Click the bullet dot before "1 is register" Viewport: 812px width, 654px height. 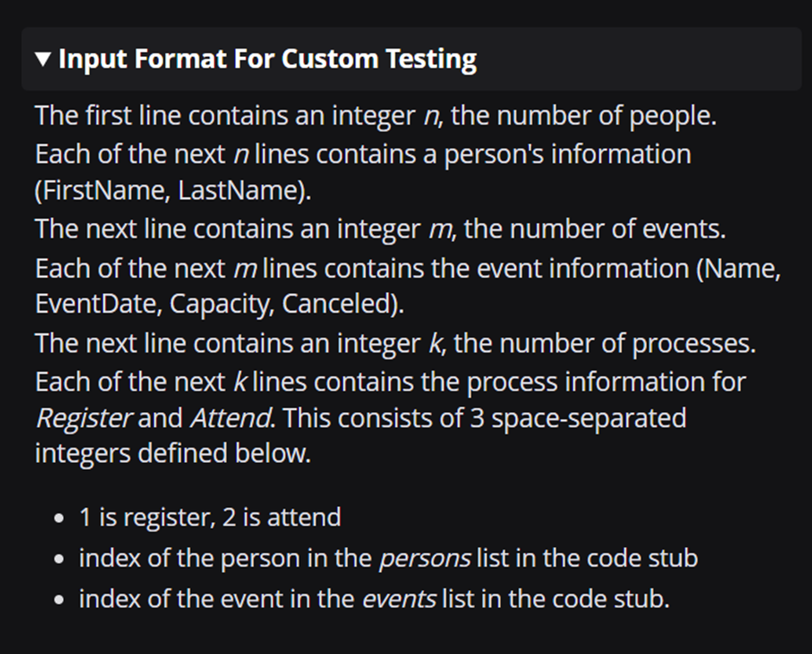click(x=58, y=518)
